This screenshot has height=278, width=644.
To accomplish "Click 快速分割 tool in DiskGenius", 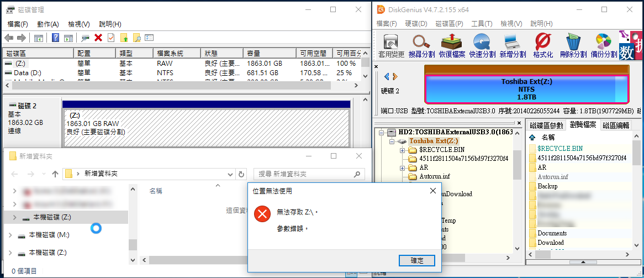I will point(483,46).
